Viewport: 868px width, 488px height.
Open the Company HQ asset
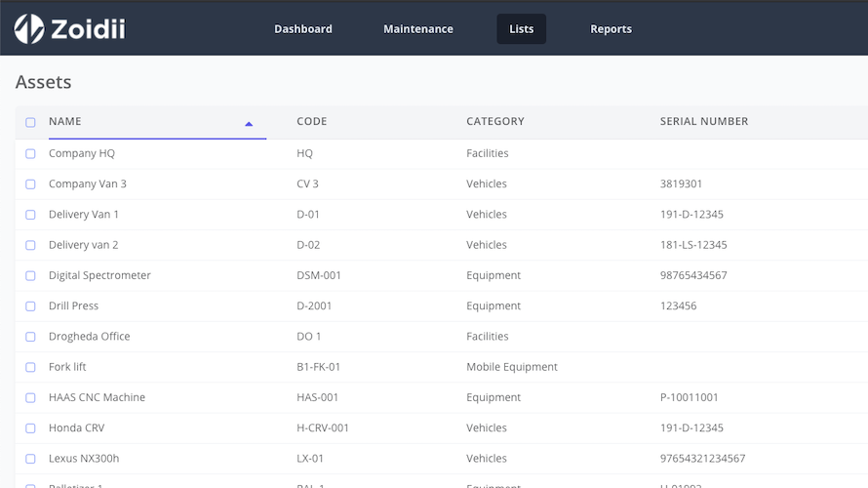82,153
